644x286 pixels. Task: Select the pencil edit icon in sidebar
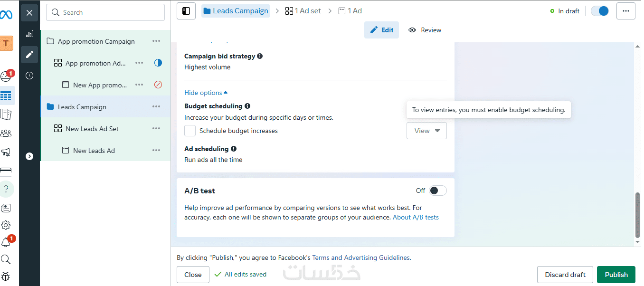coord(29,55)
